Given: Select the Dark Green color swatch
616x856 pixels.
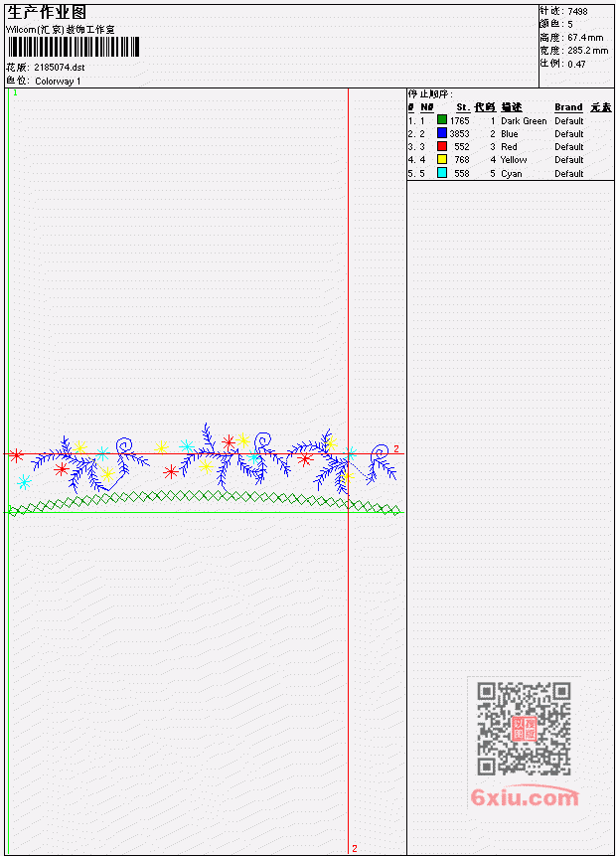Looking at the screenshot, I should point(442,120).
